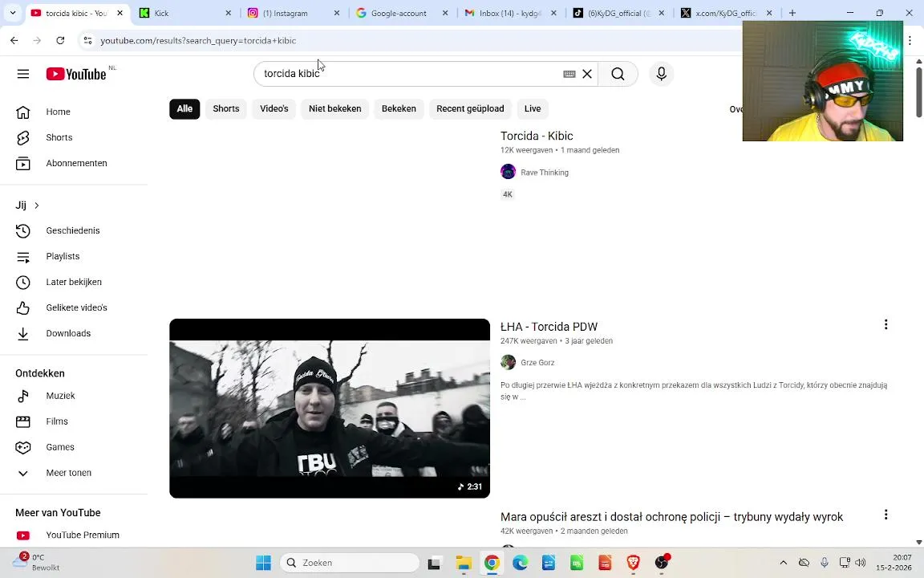Play the ŁHA - Torcida PDW thumbnail
This screenshot has height=578, width=924.
pyautogui.click(x=330, y=408)
